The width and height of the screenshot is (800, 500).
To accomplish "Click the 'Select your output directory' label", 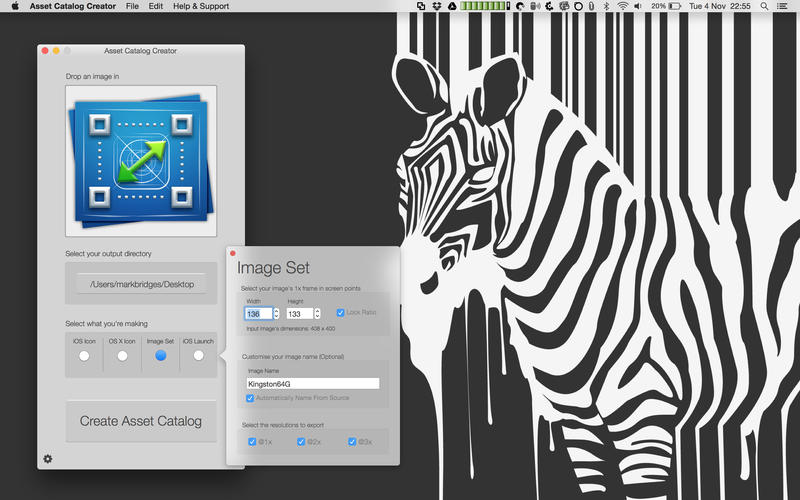I will [108, 254].
